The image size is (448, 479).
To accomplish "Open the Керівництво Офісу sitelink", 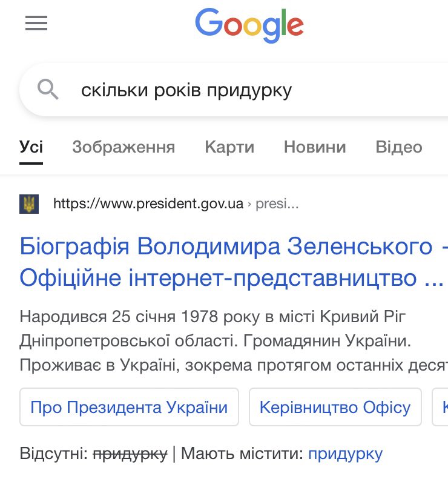I will click(335, 407).
